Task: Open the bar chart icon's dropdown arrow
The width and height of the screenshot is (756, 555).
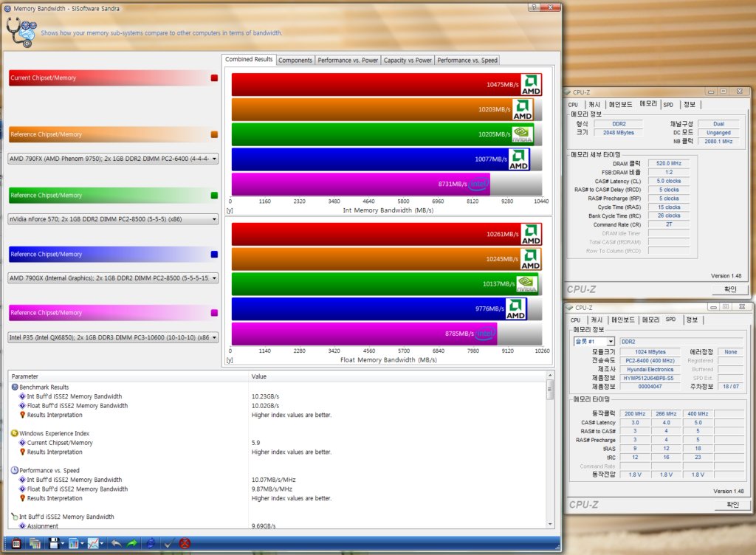Action: 82,544
